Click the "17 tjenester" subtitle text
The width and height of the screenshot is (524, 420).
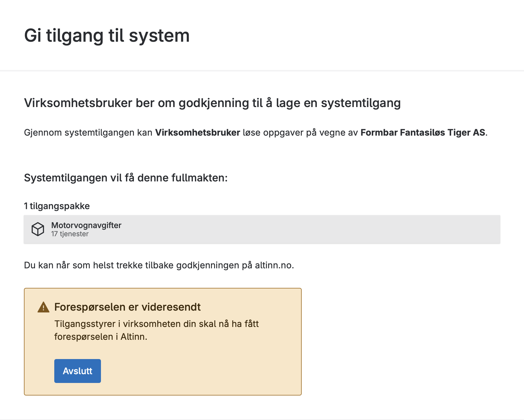point(70,234)
